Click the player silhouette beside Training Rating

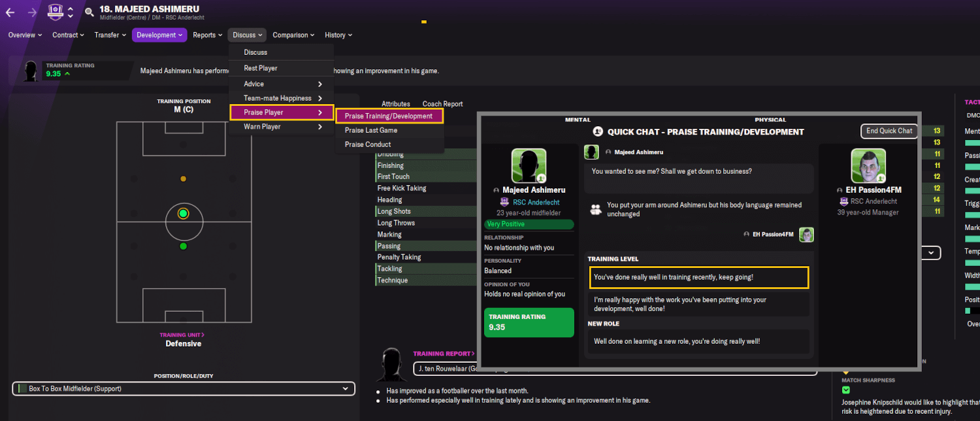coord(30,71)
